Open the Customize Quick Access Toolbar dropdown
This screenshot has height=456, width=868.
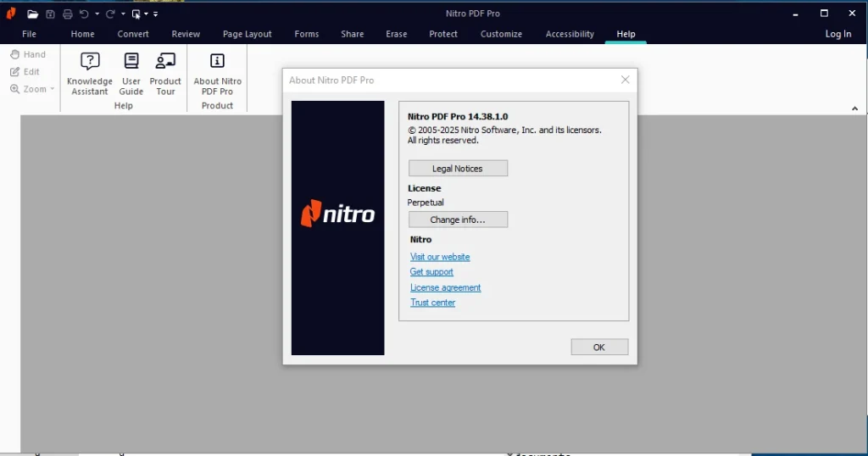[x=156, y=14]
